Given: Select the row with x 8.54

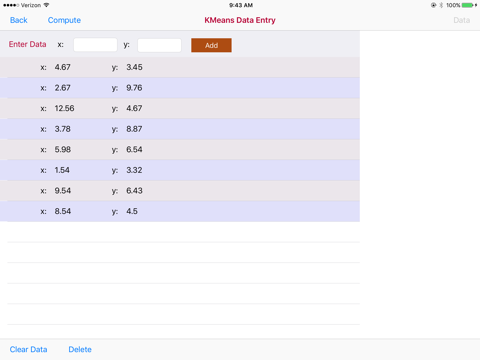Looking at the screenshot, I should [x=180, y=211].
